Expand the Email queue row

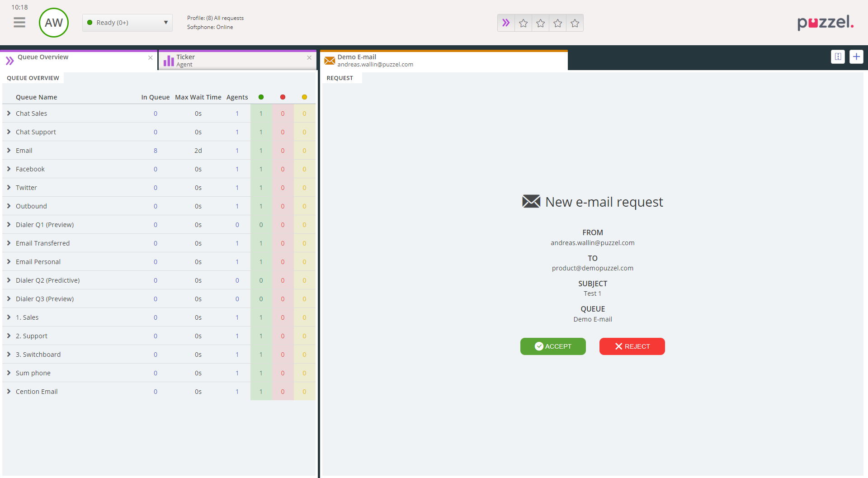tap(9, 151)
